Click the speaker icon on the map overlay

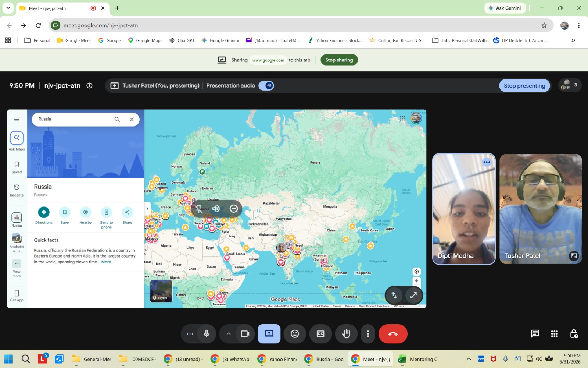[216, 209]
